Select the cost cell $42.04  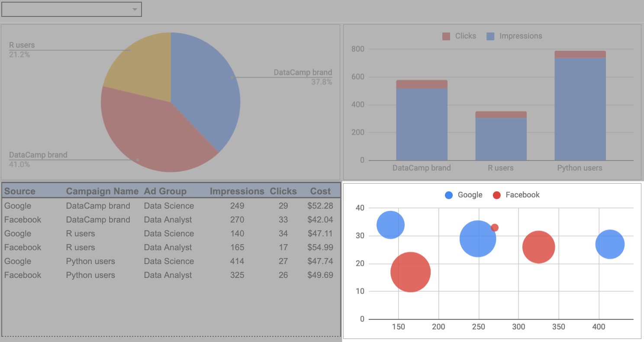tap(320, 219)
